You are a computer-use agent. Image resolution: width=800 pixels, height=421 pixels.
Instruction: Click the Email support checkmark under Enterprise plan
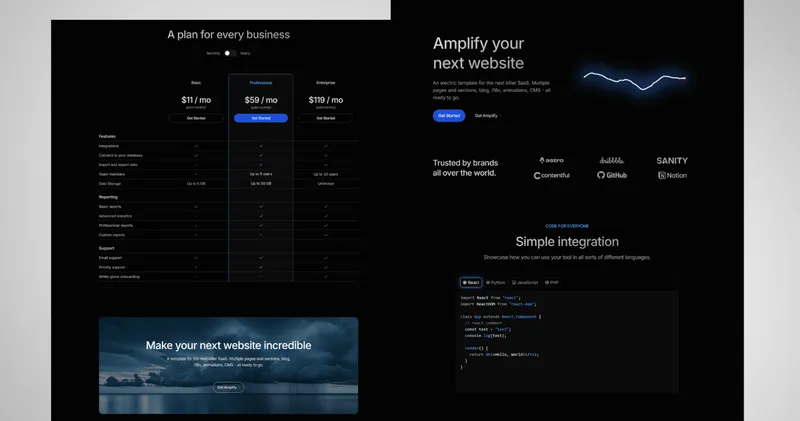pos(325,258)
